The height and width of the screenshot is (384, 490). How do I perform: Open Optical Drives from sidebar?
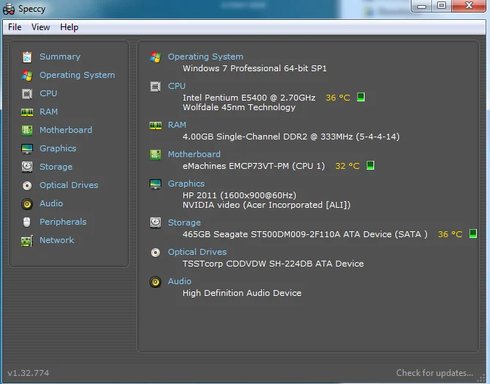[69, 185]
